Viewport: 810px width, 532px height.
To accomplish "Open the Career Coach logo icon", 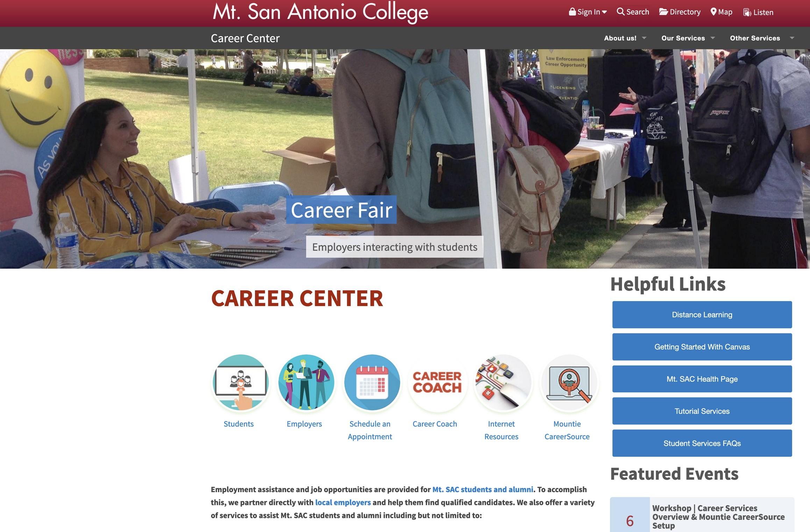I will (x=438, y=382).
